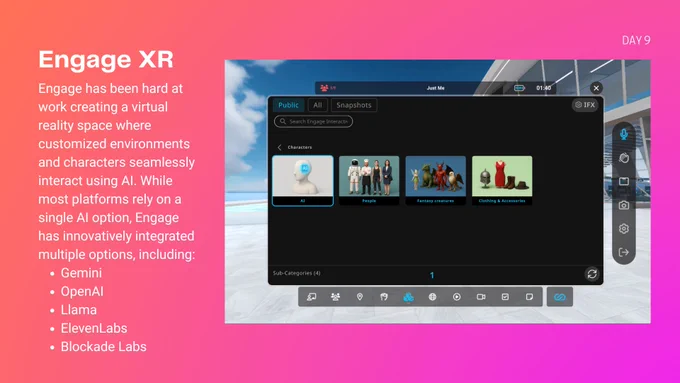680x383 pixels.
Task: Toggle the blue microphone icon
Action: (624, 134)
